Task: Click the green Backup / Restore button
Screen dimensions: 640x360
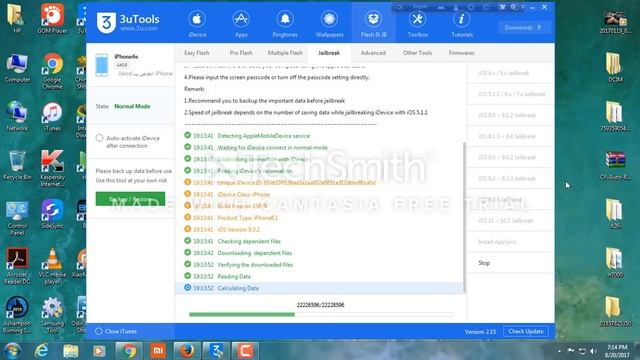Action: (x=130, y=199)
